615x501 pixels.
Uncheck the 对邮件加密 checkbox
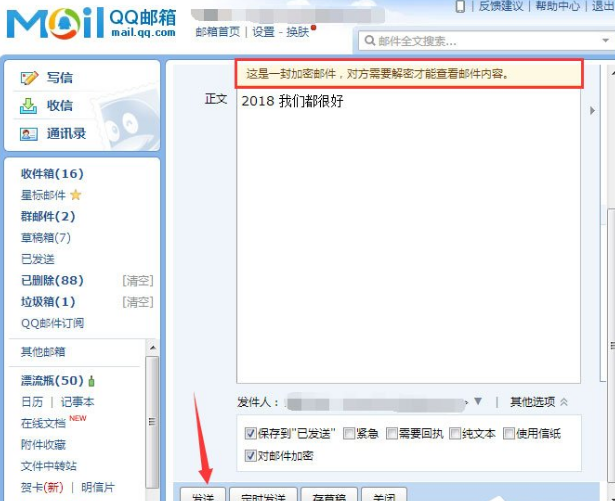pos(250,455)
